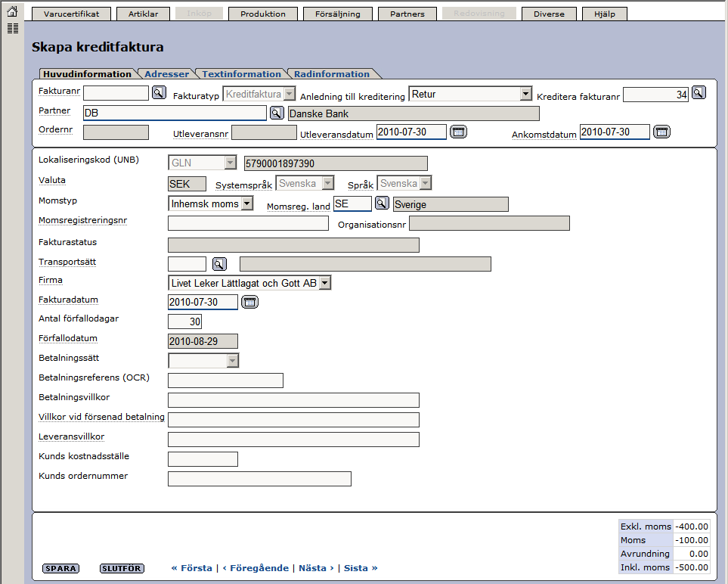Screen dimensions: 728x584
Task: Open the Varucertifikat menu
Action: [x=72, y=14]
